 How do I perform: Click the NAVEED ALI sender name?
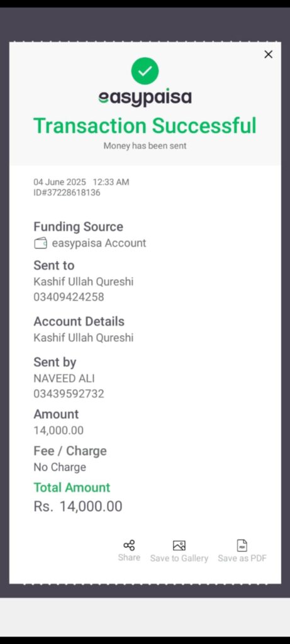coord(64,378)
